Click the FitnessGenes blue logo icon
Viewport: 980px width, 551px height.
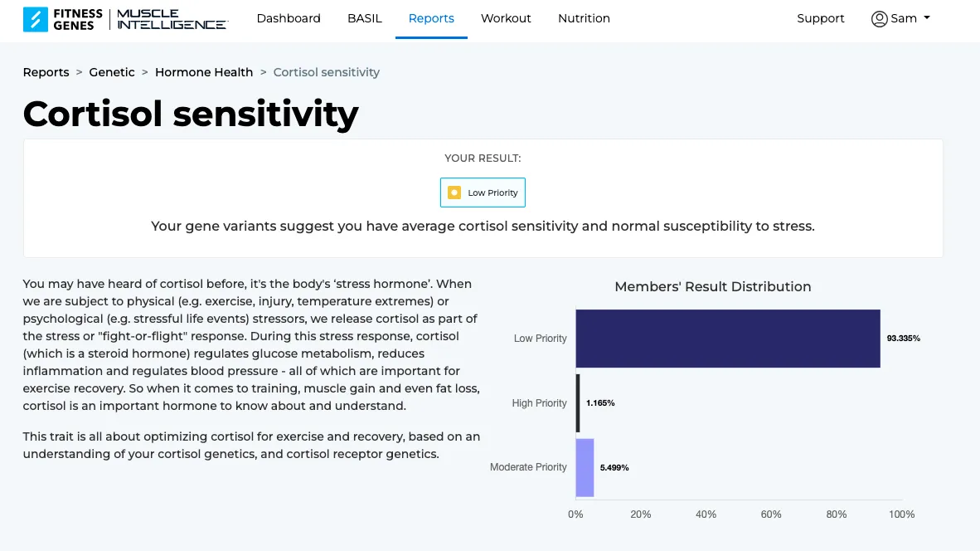point(35,19)
